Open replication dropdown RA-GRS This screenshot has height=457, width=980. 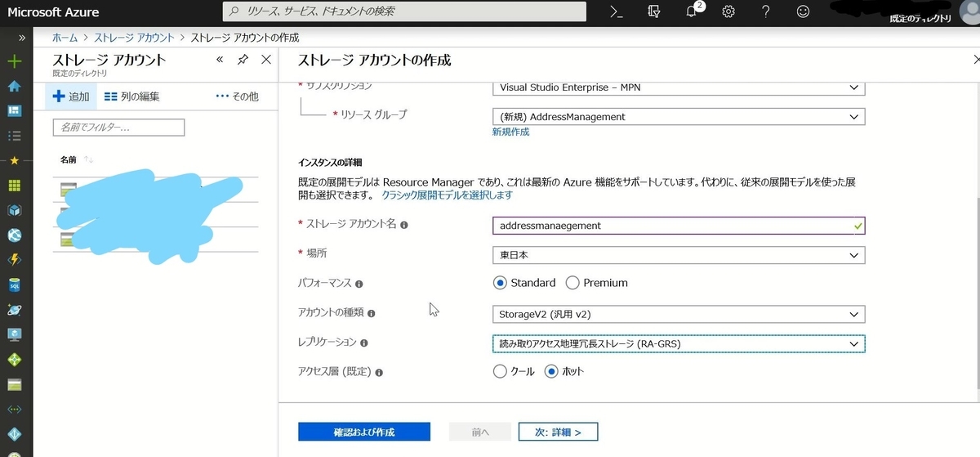coord(679,343)
